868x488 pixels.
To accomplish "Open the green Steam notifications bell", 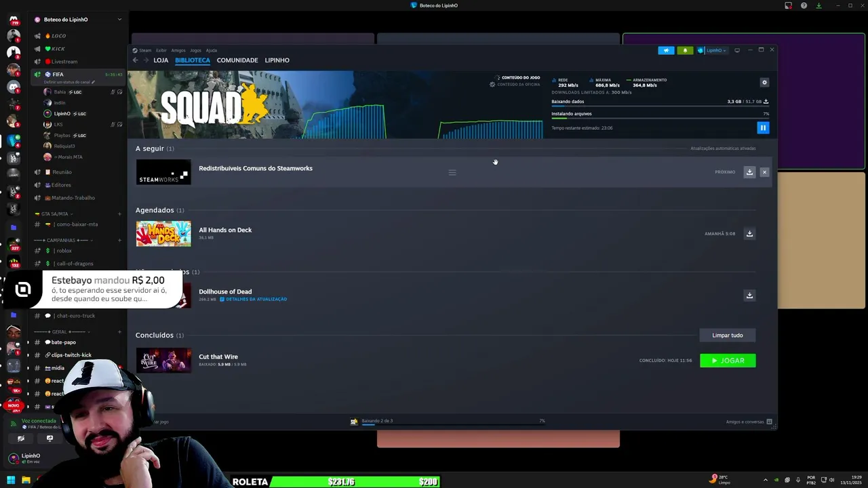I will coord(685,50).
